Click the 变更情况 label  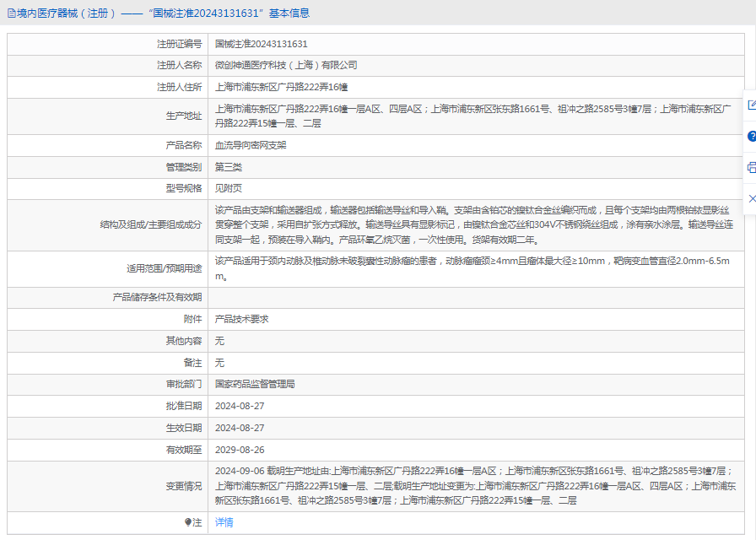[184, 486]
